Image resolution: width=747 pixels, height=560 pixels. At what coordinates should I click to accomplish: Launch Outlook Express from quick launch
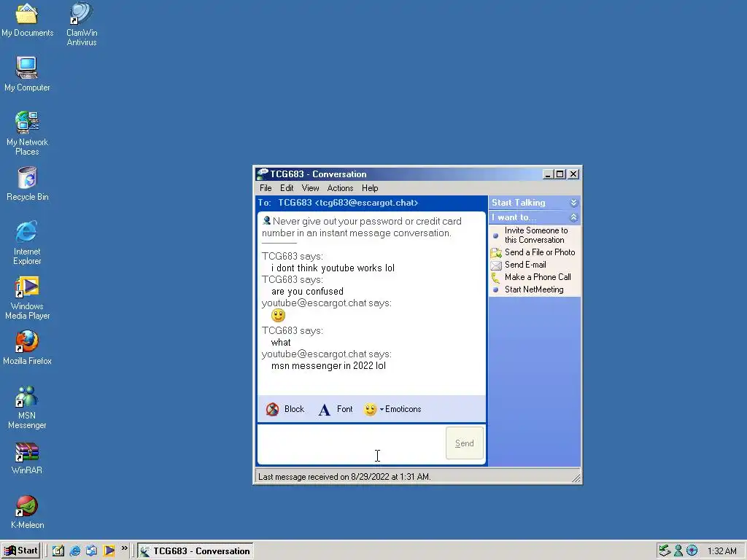[x=91, y=551]
